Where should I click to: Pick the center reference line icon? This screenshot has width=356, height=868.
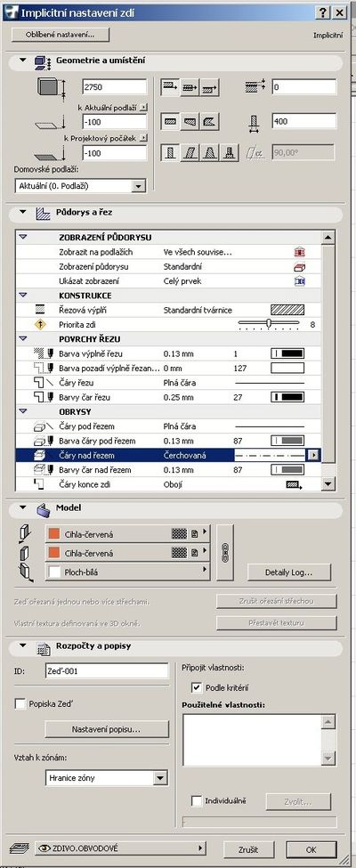(190, 87)
